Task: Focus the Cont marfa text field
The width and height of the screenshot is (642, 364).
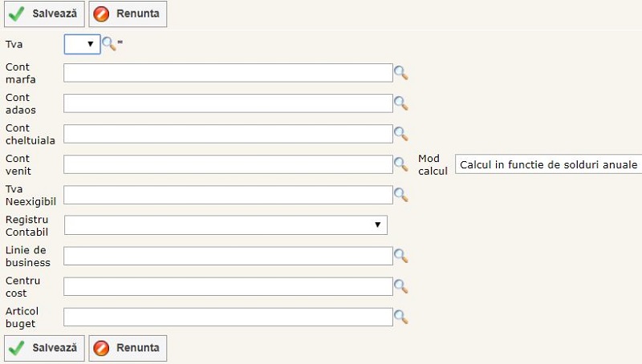Action: 228,73
